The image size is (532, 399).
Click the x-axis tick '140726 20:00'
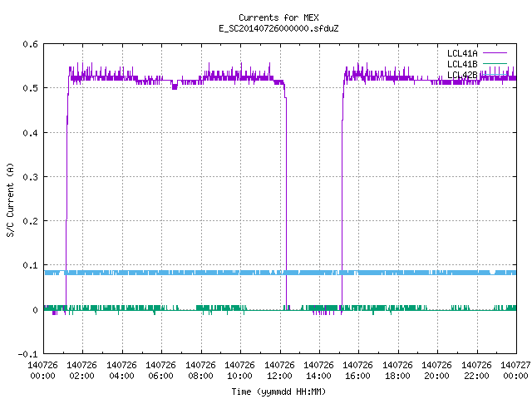tap(436, 371)
